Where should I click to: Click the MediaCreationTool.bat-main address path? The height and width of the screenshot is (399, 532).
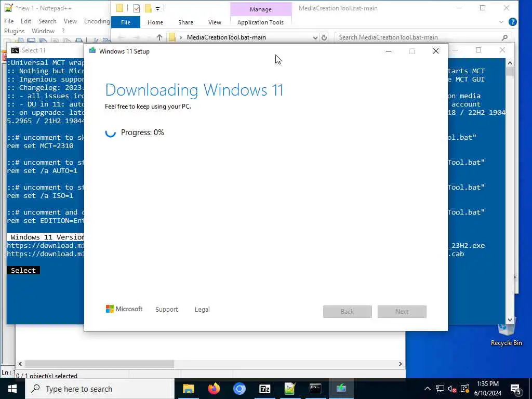pos(227,37)
